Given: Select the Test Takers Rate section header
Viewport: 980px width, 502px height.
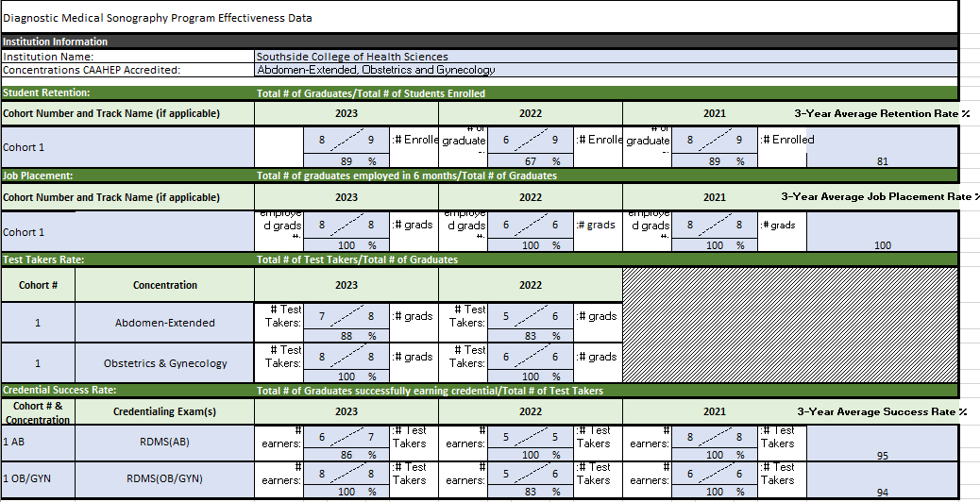Looking at the screenshot, I should point(43,259).
